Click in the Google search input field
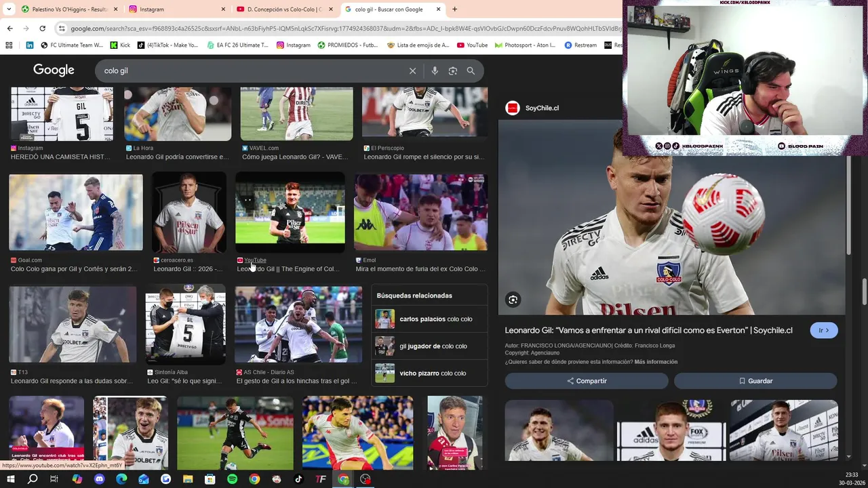Screen dimensions: 868x488 coord(254,70)
